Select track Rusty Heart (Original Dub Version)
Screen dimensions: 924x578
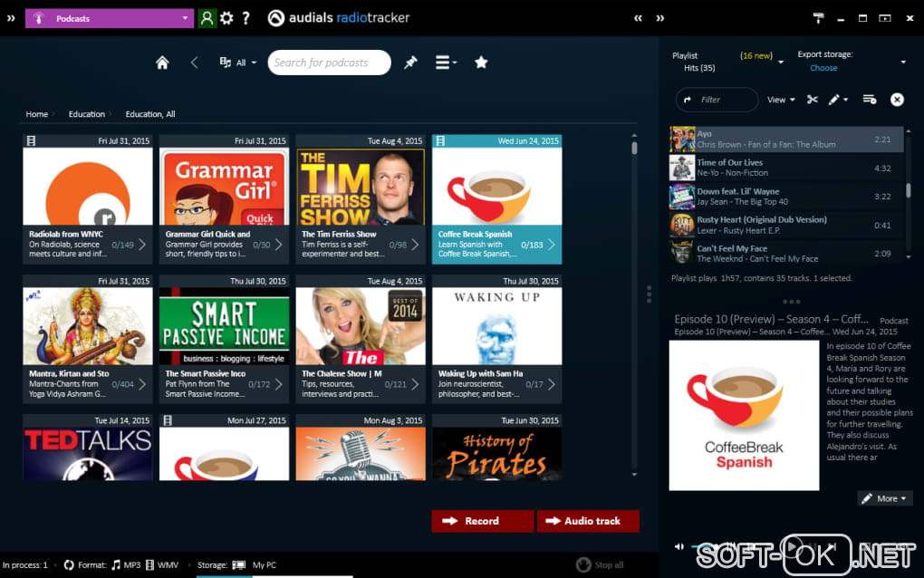coord(786,225)
